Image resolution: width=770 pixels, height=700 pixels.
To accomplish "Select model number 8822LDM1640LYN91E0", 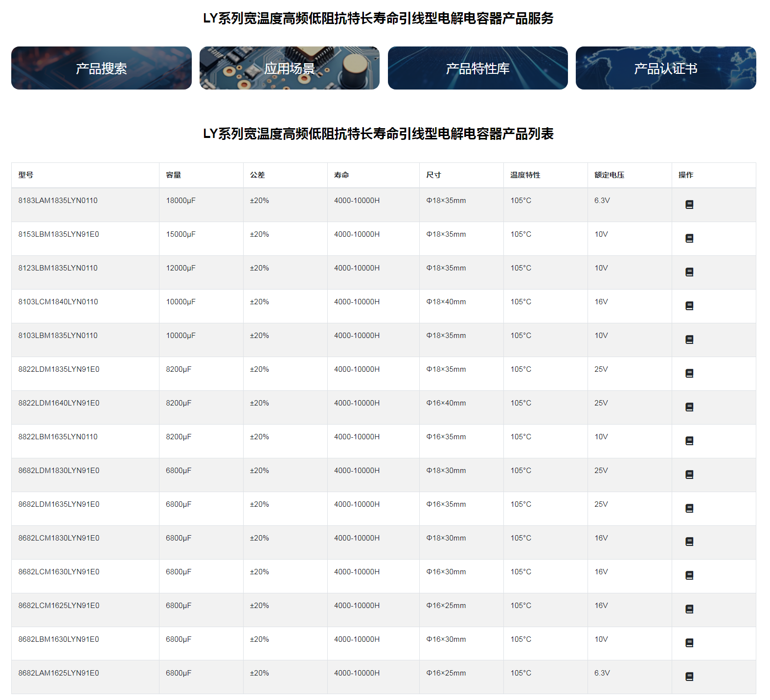I will point(59,403).
